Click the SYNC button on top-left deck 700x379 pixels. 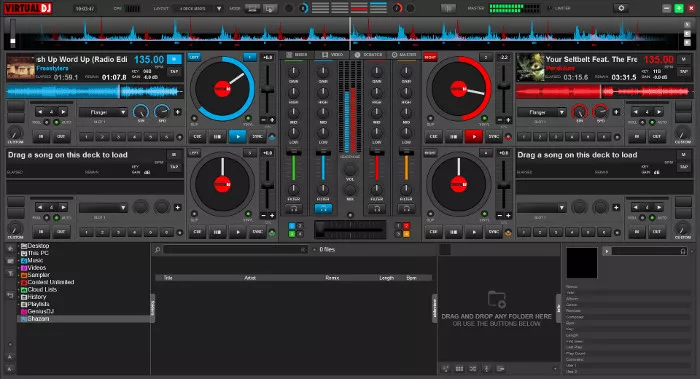258,137
